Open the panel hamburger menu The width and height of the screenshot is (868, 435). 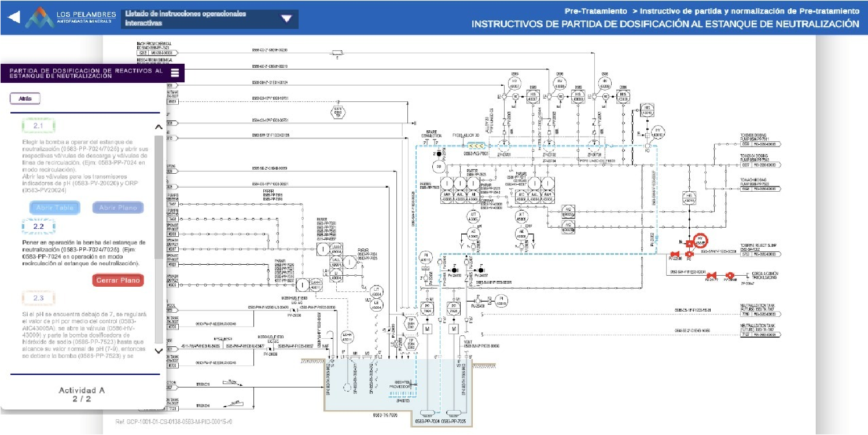(175, 73)
